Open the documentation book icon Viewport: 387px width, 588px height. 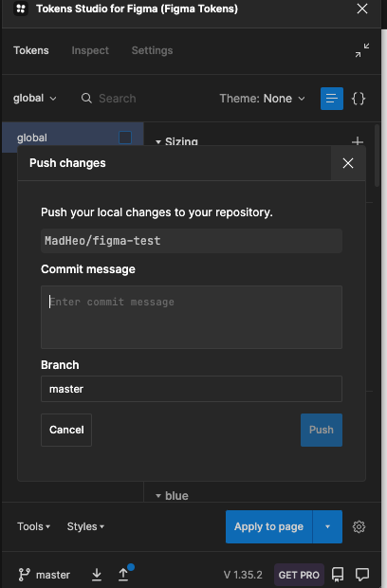point(338,574)
